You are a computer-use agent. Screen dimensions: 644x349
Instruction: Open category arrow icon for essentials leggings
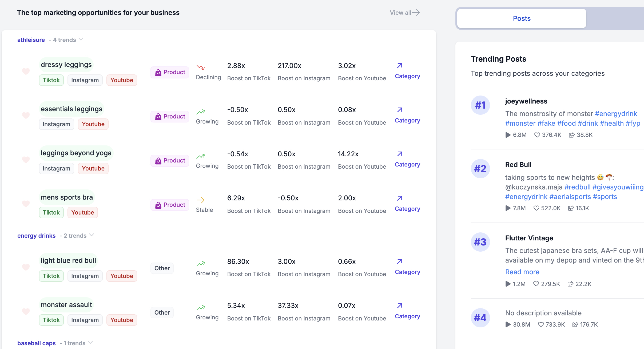coord(399,110)
